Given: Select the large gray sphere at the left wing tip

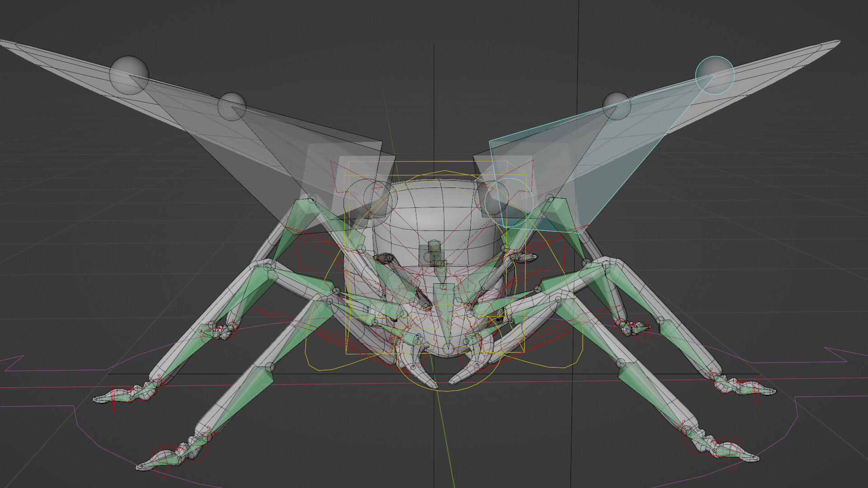Looking at the screenshot, I should (x=129, y=75).
